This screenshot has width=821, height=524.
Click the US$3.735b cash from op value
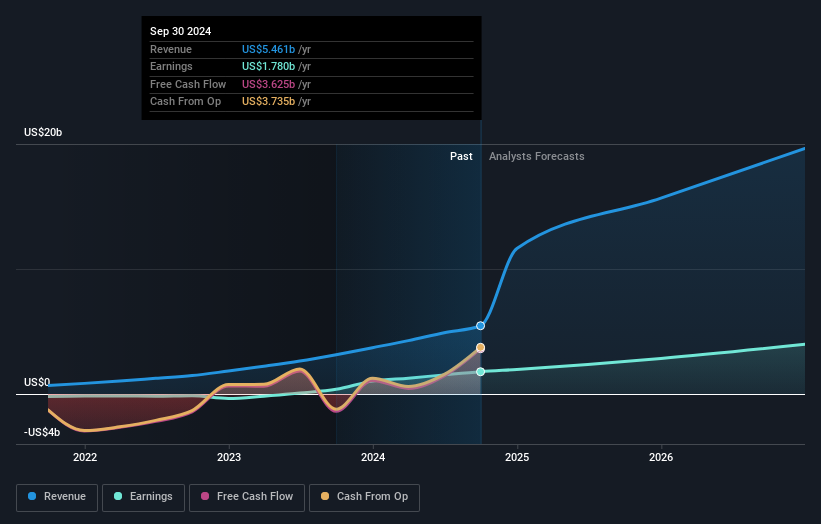pyautogui.click(x=269, y=102)
